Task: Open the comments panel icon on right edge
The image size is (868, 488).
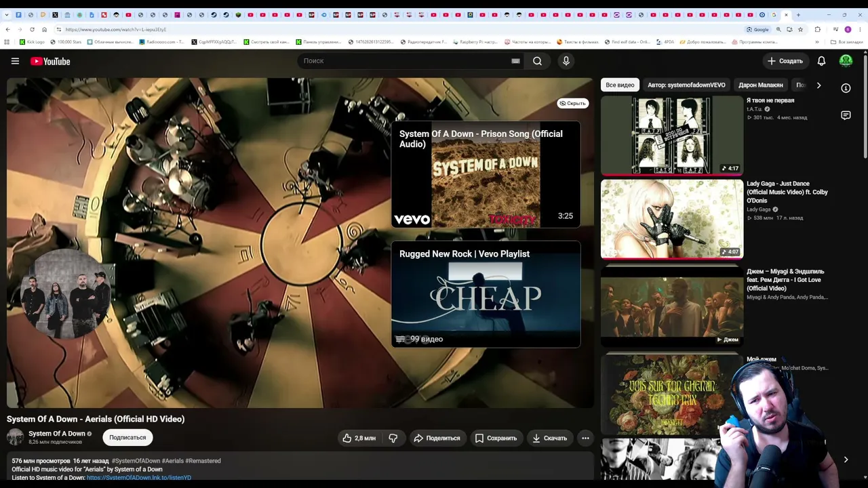Action: [x=846, y=116]
